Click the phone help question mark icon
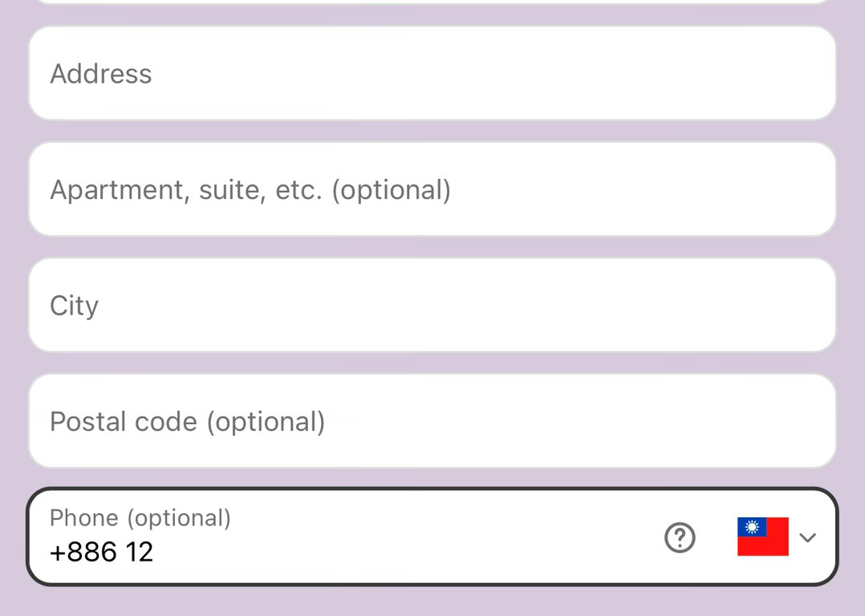 coord(680,537)
